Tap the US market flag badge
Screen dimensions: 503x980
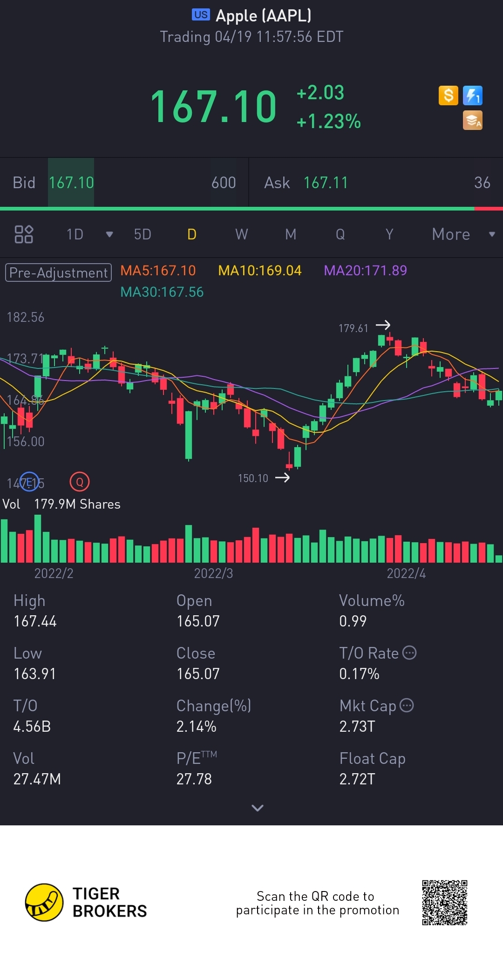click(x=201, y=15)
